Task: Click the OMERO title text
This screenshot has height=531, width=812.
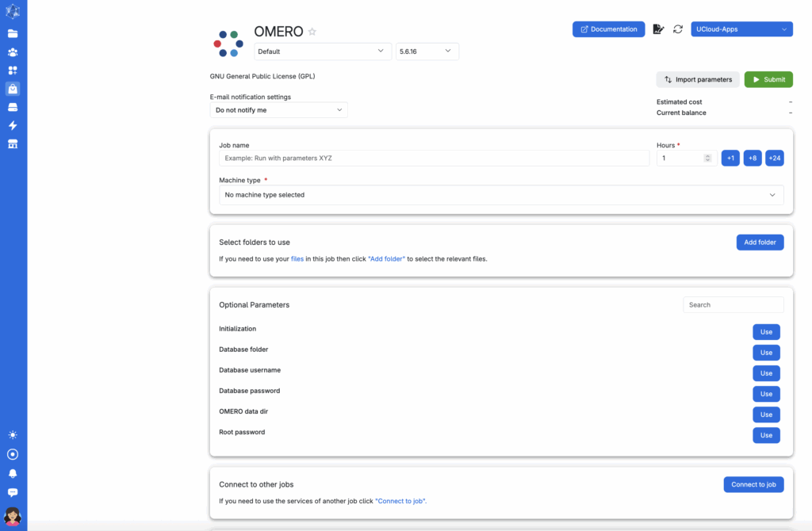Action: (x=278, y=32)
